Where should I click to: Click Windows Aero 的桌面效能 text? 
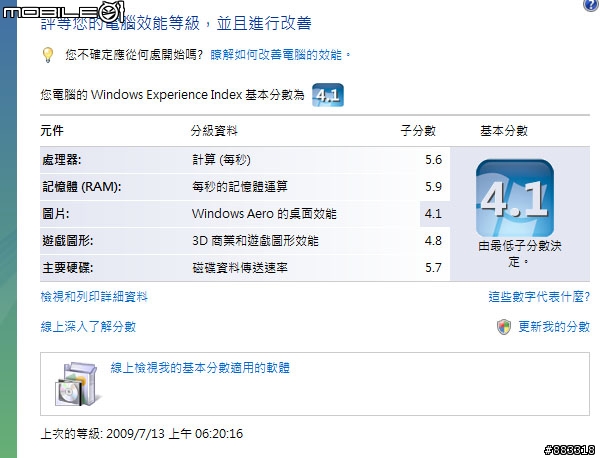[264, 214]
